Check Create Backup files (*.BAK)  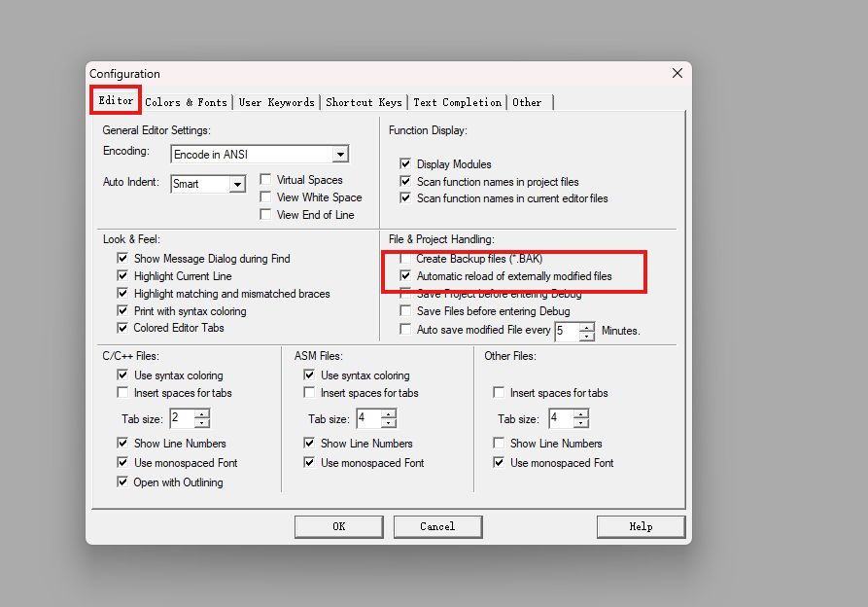pyautogui.click(x=405, y=260)
